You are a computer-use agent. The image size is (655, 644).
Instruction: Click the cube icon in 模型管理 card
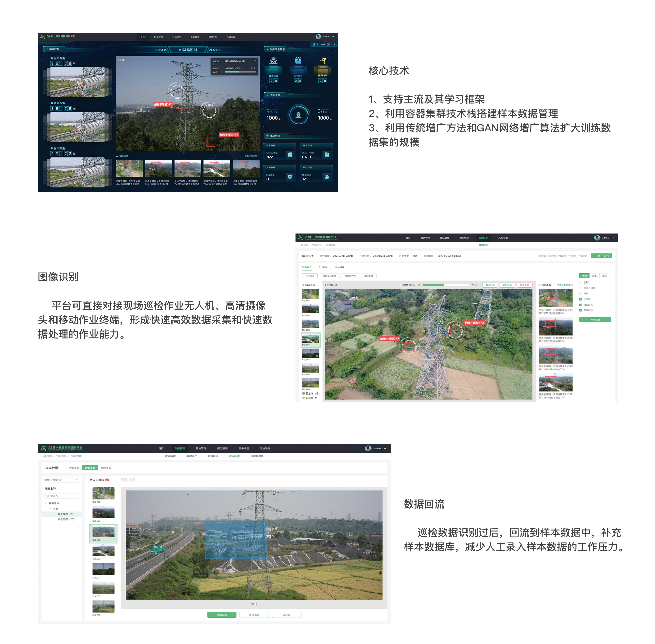point(327,177)
